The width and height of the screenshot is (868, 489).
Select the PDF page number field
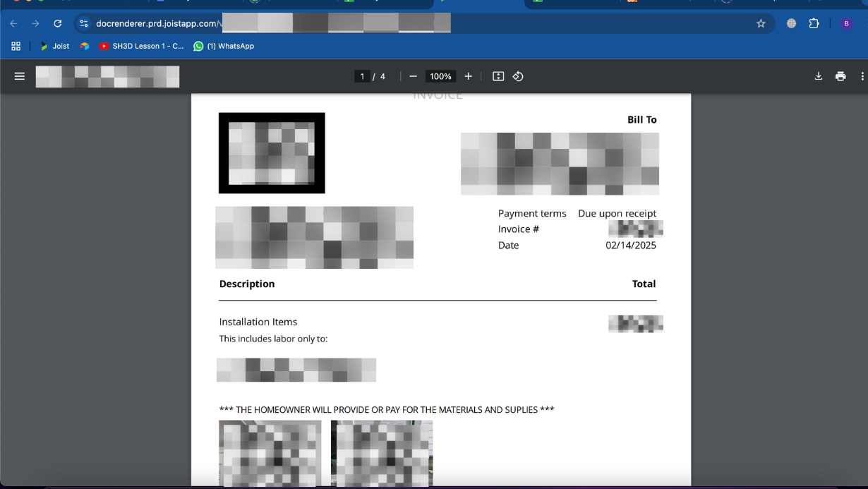coord(362,76)
